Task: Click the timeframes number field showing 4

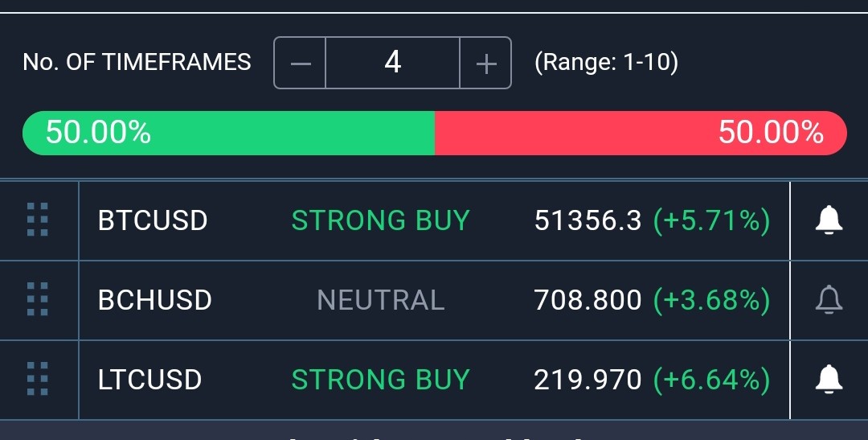Action: 392,63
